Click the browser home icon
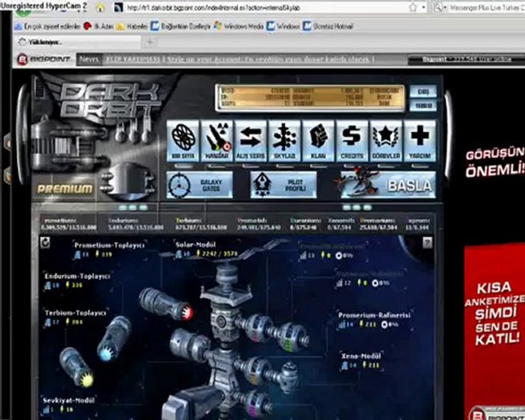The height and width of the screenshot is (420, 525). click(100, 8)
